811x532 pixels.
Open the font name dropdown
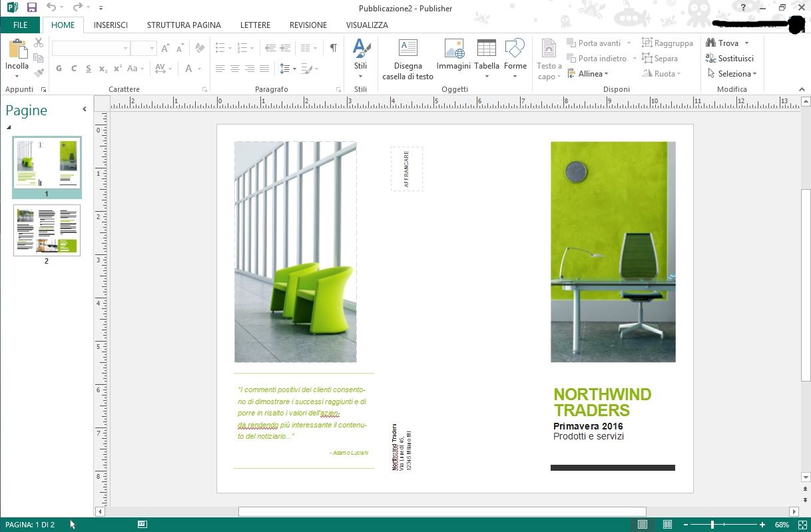125,48
